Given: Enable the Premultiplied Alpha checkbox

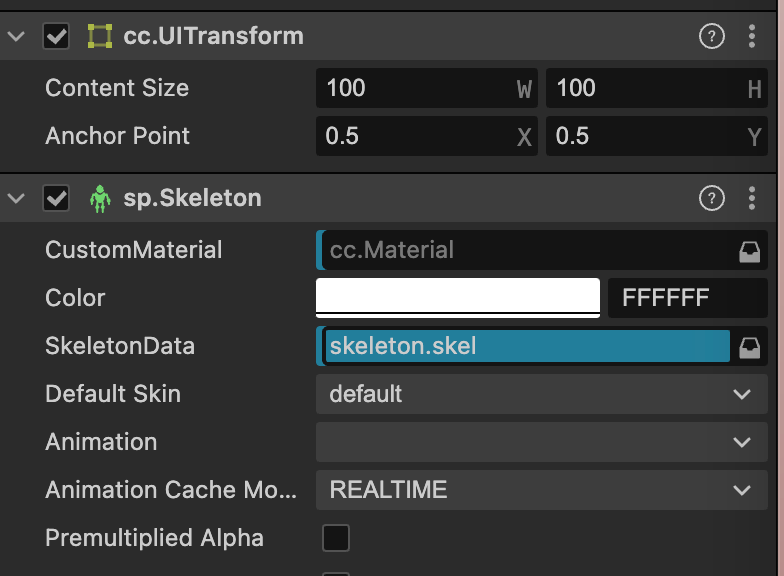Looking at the screenshot, I should pos(336,538).
